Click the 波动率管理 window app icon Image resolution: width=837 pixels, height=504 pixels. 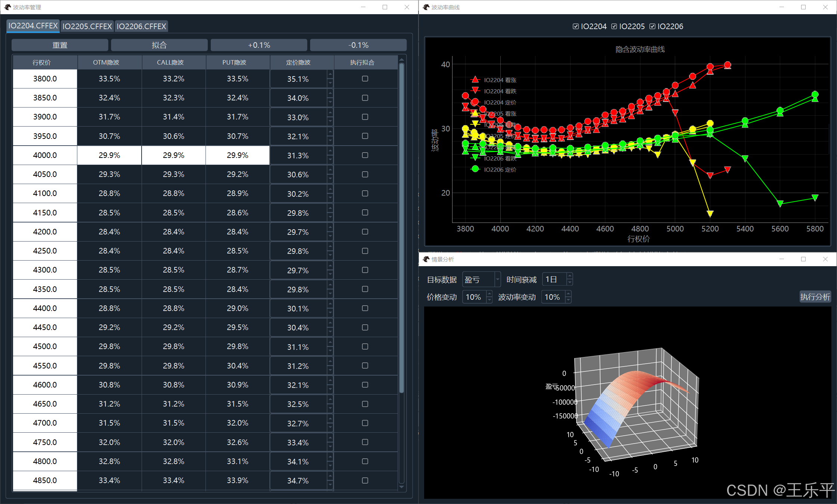tap(7, 7)
